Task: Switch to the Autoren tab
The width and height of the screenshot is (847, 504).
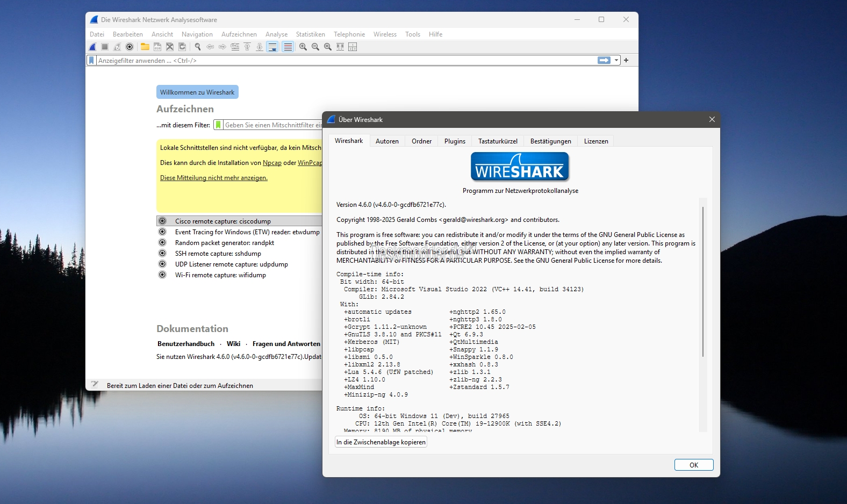Action: point(387,141)
